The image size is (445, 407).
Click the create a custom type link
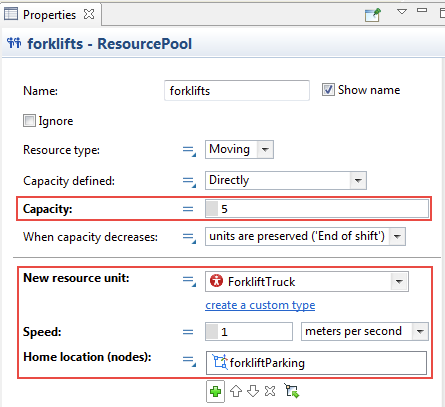point(260,305)
